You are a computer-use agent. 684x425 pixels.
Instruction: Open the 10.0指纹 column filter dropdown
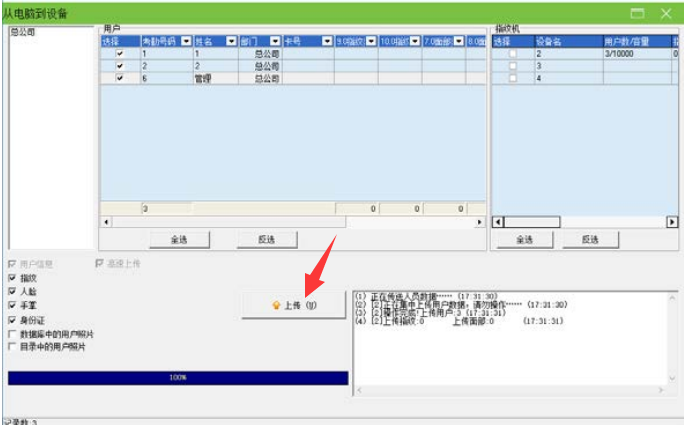coord(415,41)
